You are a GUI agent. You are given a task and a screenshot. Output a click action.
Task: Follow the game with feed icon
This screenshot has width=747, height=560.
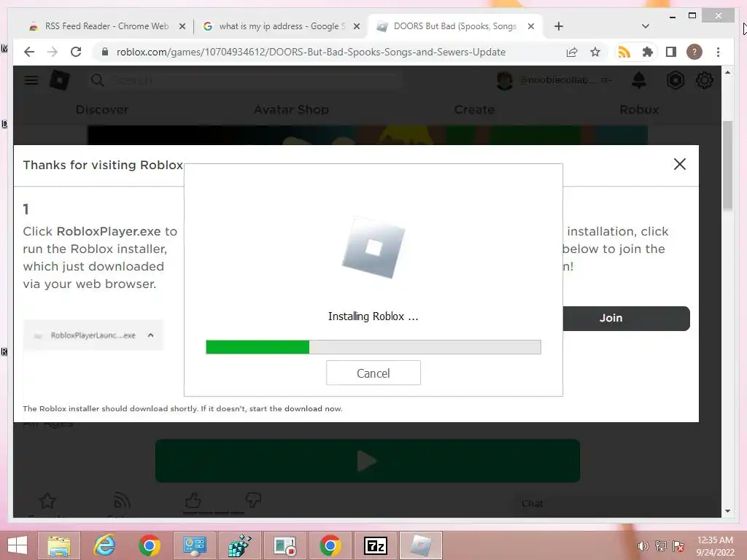pos(122,502)
